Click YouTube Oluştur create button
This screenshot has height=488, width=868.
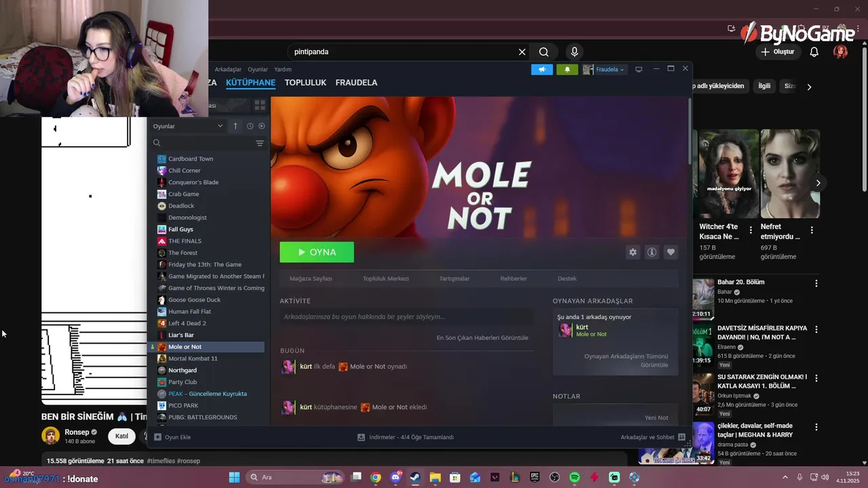pos(778,52)
